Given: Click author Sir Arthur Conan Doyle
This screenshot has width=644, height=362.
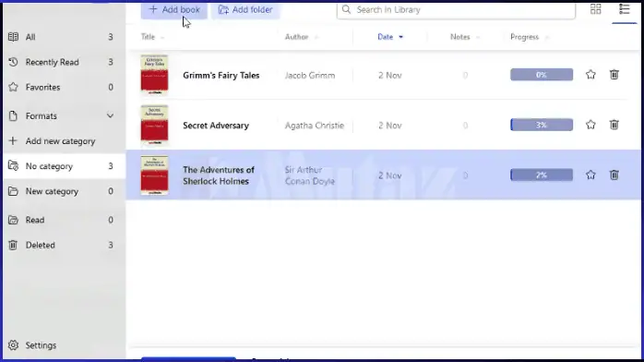Looking at the screenshot, I should tap(310, 175).
